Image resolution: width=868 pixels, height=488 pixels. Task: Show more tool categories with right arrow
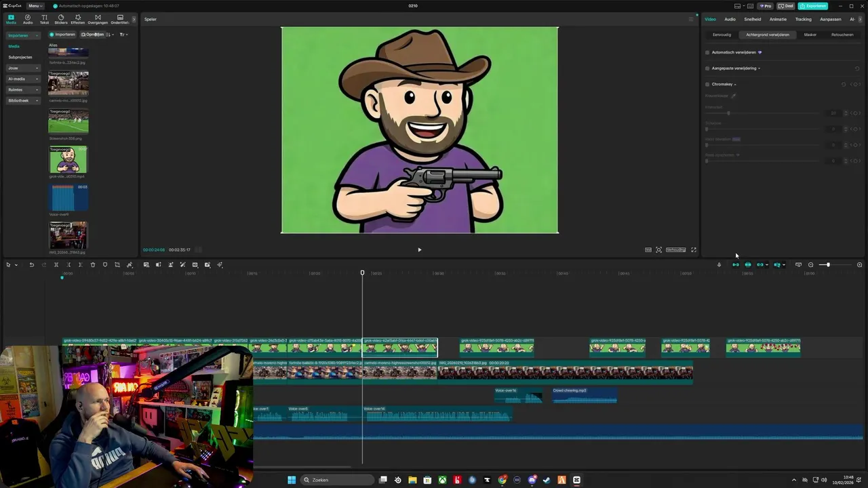(134, 19)
